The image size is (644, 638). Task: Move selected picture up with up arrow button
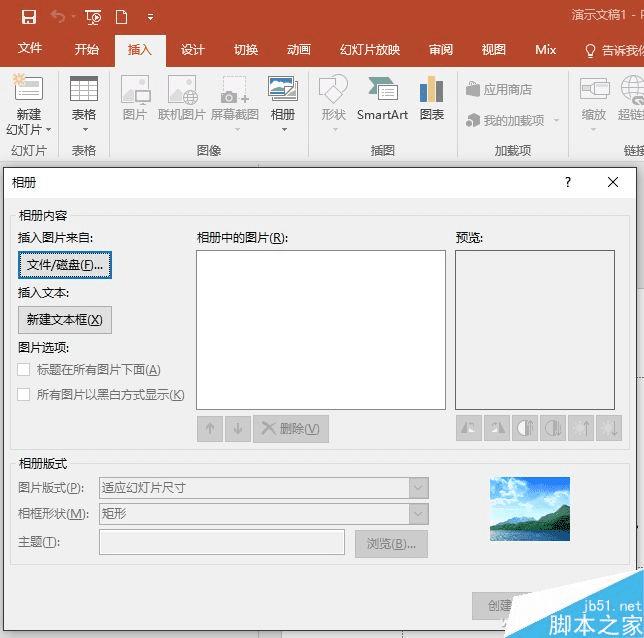pyautogui.click(x=210, y=428)
